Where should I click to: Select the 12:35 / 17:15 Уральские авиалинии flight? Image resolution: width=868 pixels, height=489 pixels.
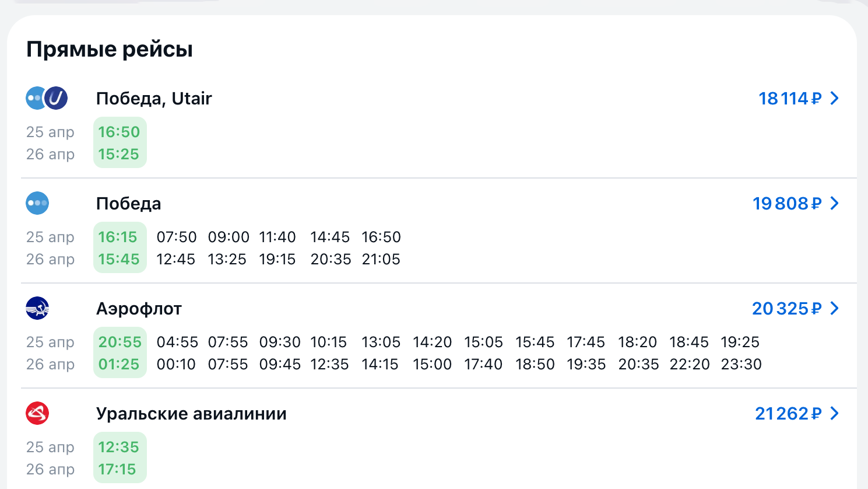pos(120,457)
